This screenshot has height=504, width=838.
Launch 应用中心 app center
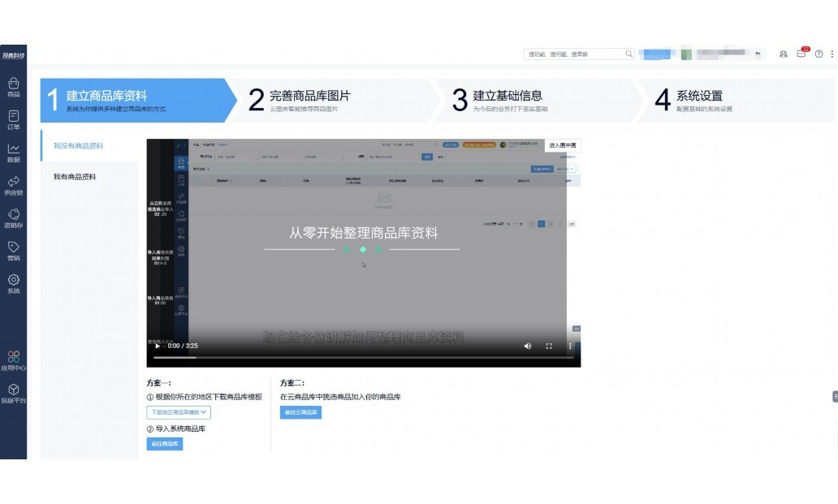(x=13, y=360)
